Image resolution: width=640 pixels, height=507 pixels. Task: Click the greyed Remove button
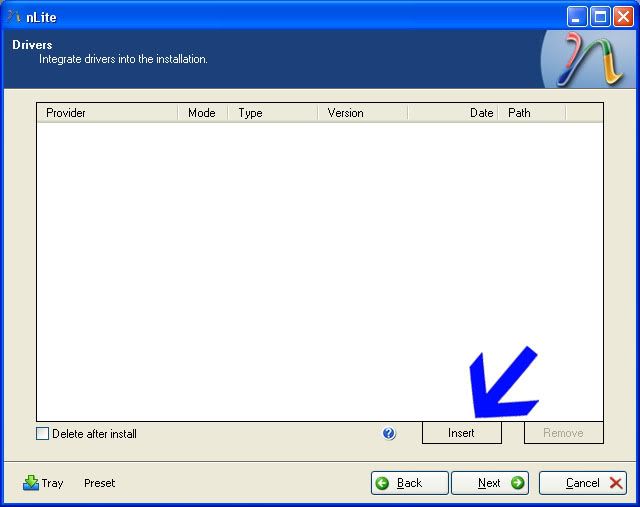click(x=563, y=433)
